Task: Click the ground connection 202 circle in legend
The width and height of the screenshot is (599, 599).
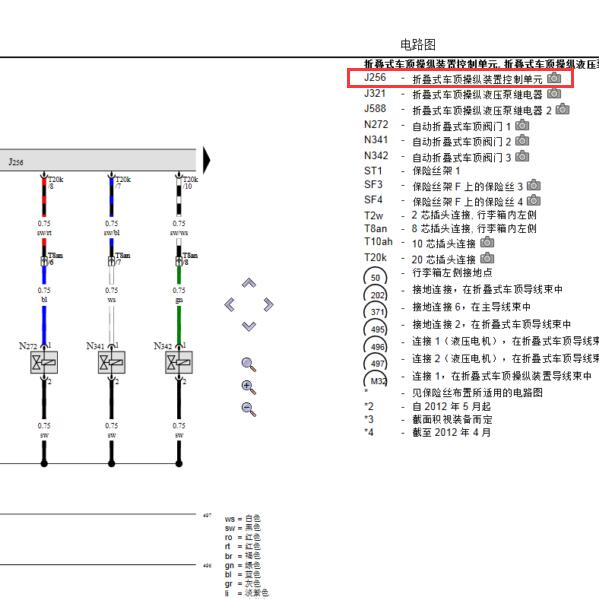Action: point(375,294)
